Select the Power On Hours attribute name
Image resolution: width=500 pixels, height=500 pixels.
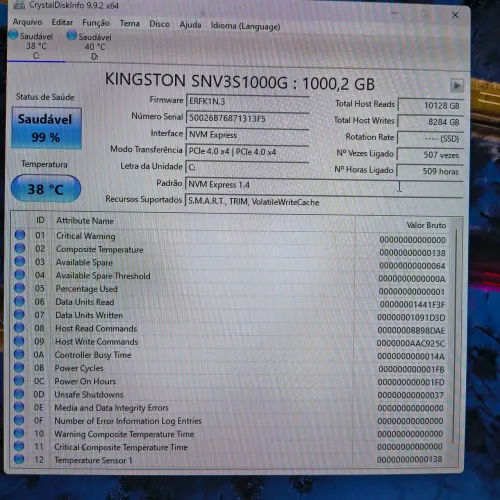(x=85, y=381)
